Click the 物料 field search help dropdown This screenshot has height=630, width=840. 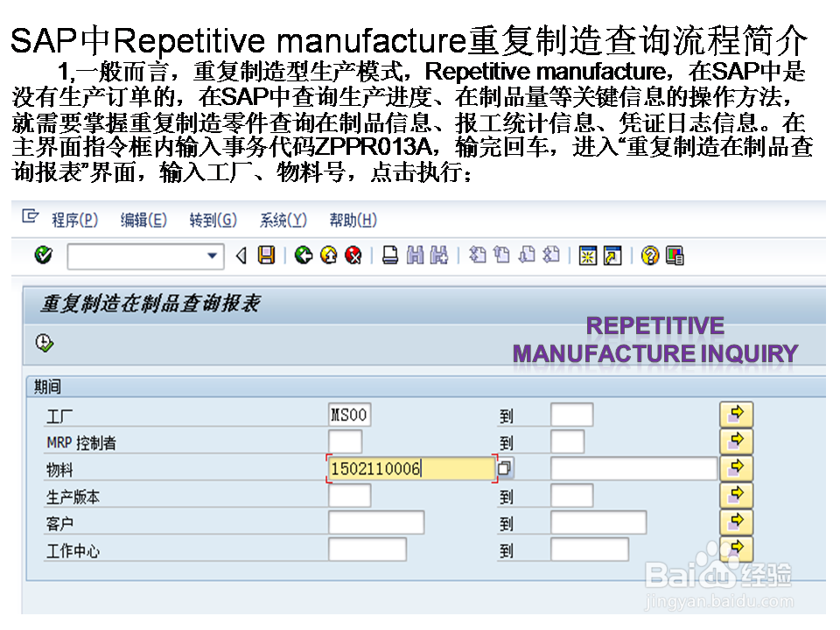505,469
